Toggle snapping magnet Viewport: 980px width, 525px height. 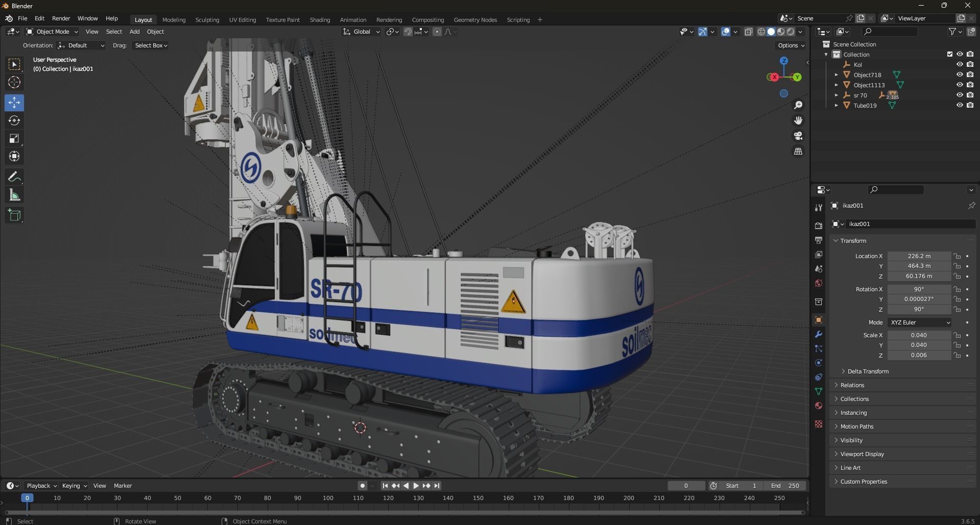pyautogui.click(x=408, y=32)
